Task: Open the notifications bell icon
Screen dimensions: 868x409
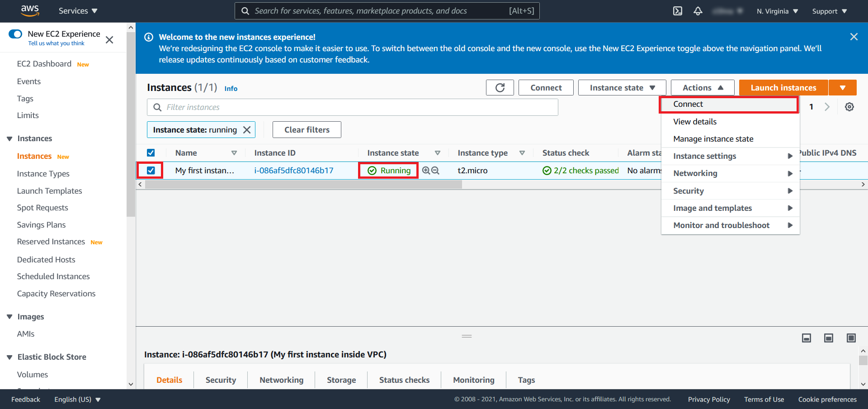Action: click(698, 11)
